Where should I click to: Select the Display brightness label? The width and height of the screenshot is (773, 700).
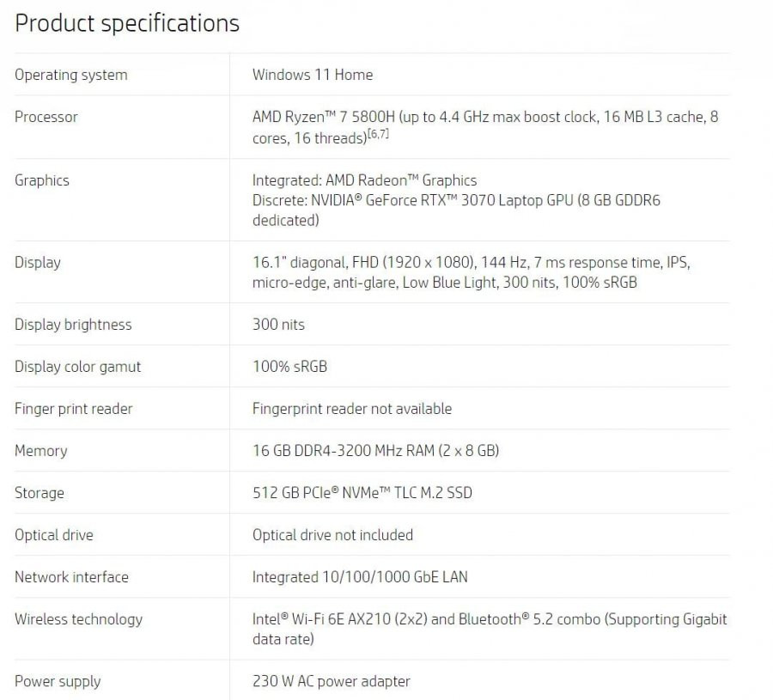[73, 325]
